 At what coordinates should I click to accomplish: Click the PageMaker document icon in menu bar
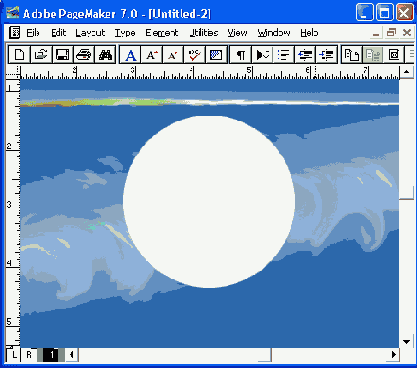coord(14,33)
